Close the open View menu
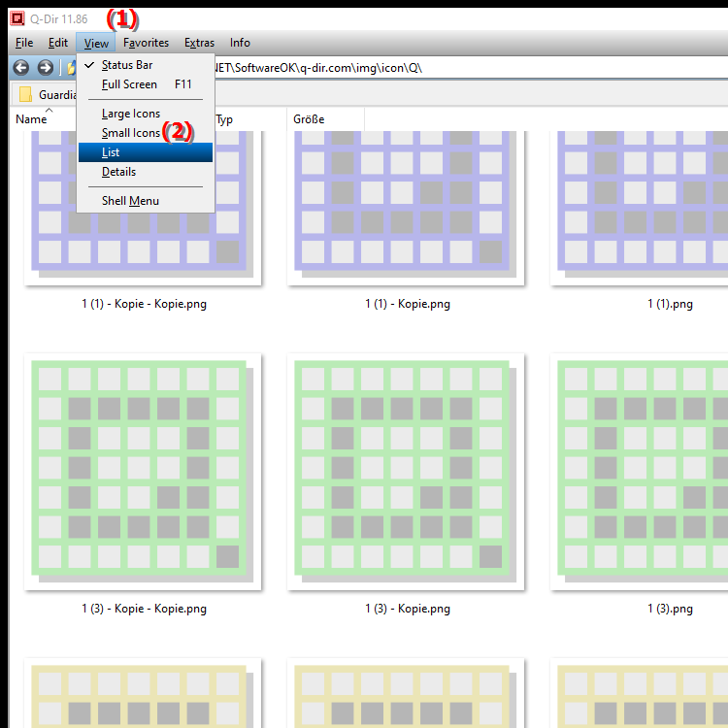728x728 pixels. tap(96, 43)
